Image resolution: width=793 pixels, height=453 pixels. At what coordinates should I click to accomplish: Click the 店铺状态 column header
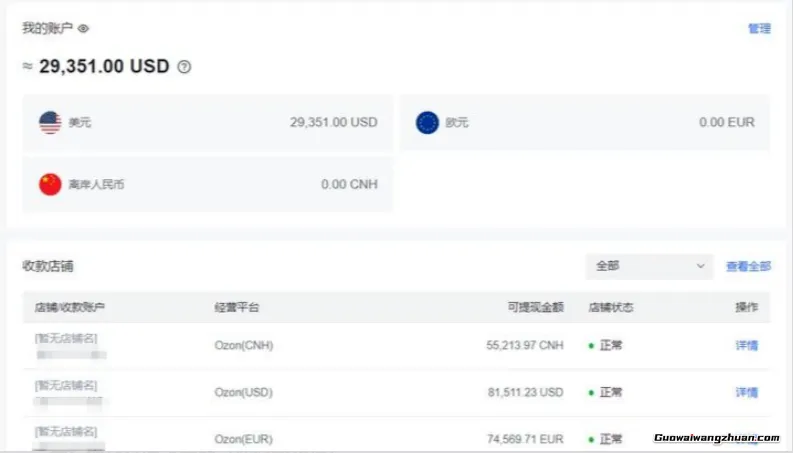click(x=611, y=307)
